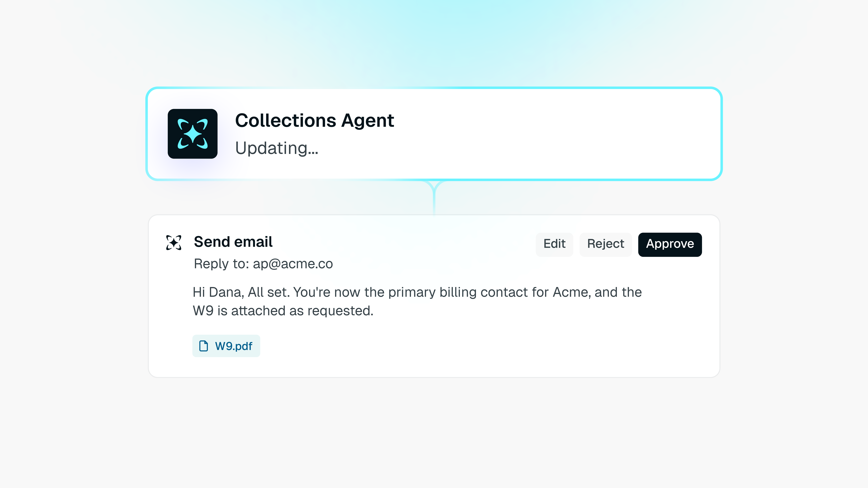Click the Reply to: label
Screen dimensions: 868x488
(221, 264)
